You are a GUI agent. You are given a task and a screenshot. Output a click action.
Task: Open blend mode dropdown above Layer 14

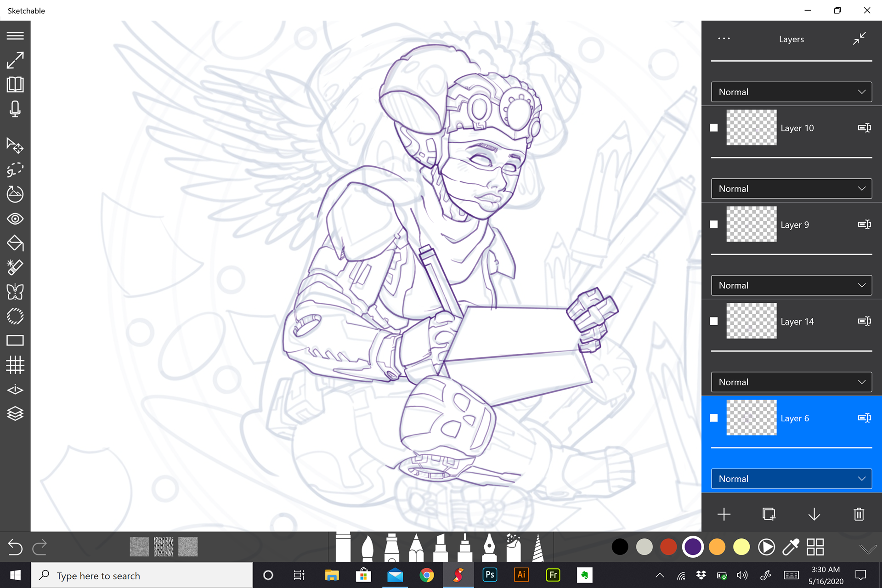point(792,285)
